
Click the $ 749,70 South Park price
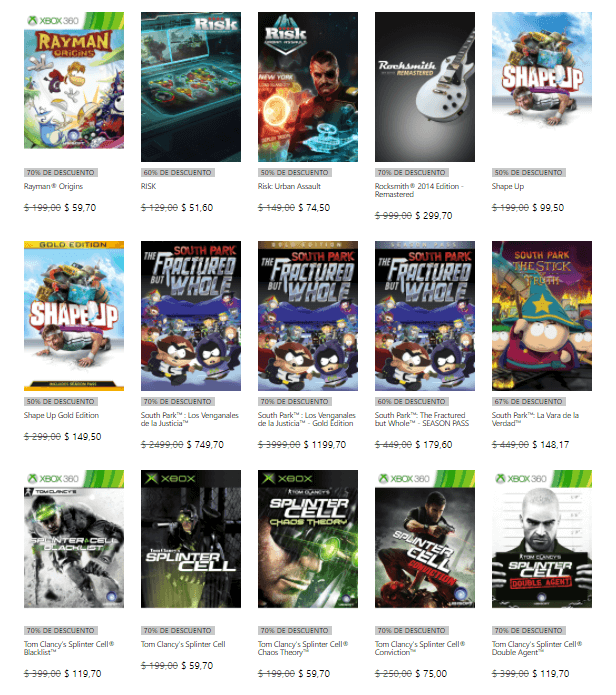[x=205, y=445]
